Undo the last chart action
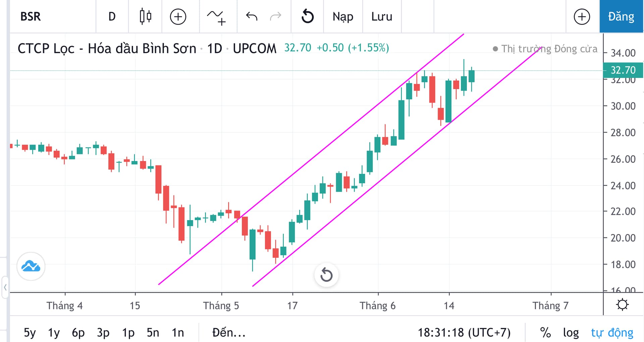The image size is (644, 342). (x=252, y=16)
